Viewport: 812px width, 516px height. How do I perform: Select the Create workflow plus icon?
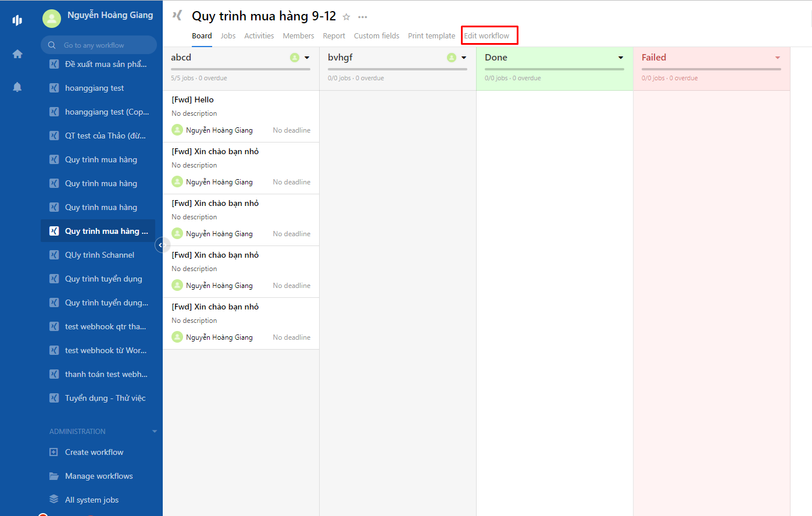click(53, 452)
